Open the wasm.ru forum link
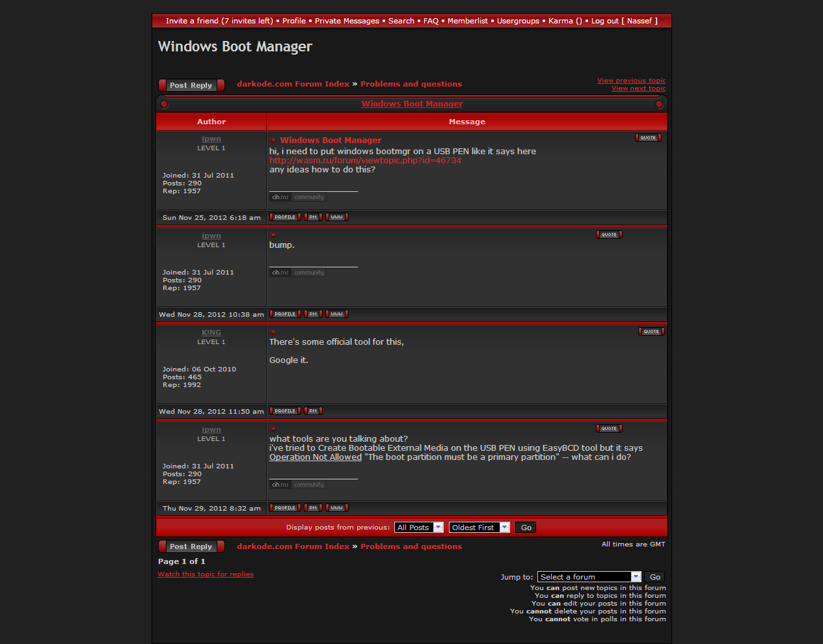Screen dimensions: 823x644 [x=365, y=161]
